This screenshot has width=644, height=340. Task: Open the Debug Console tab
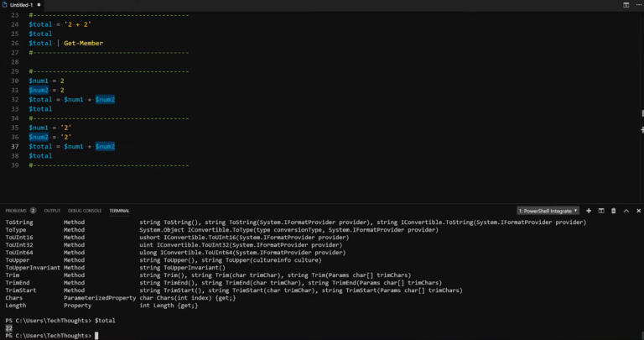coord(85,210)
